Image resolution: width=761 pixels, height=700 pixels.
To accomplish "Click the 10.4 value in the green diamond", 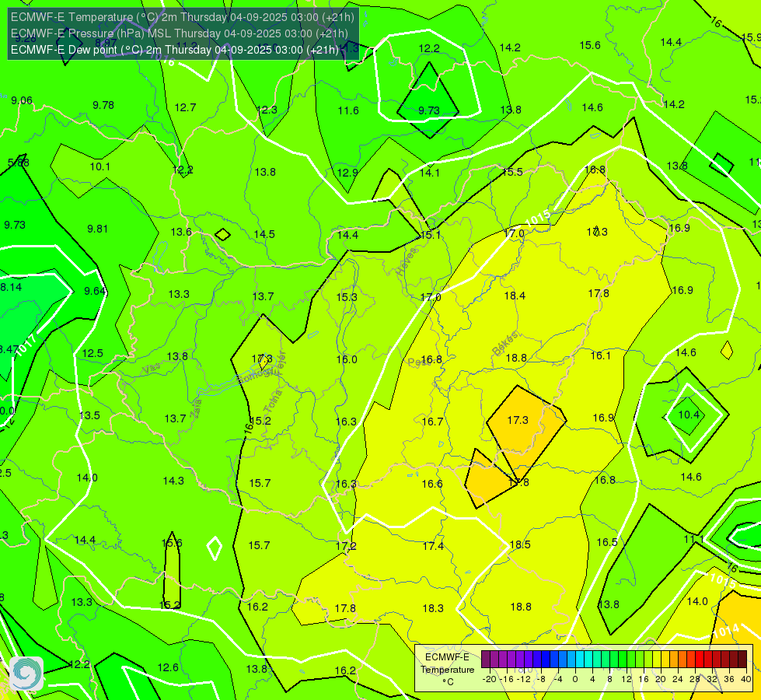I will click(x=689, y=415).
